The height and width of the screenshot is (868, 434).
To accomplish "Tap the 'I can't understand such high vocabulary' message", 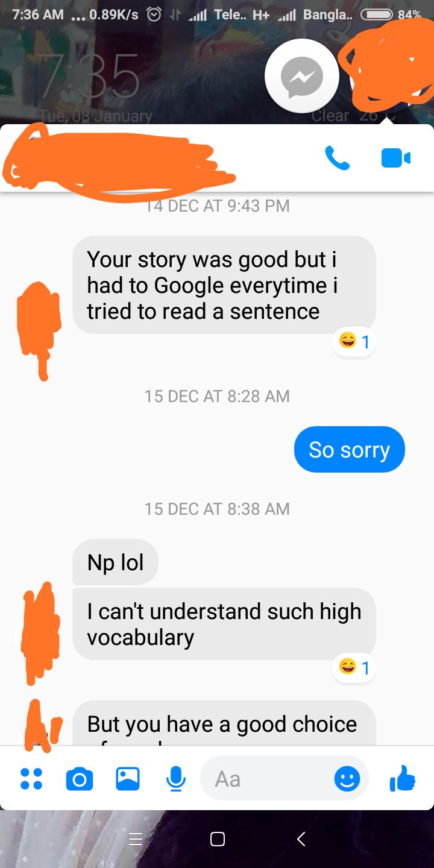I will coord(224,624).
